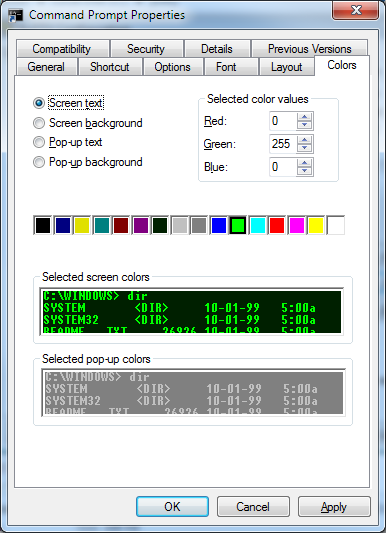The width and height of the screenshot is (386, 533).
Task: Select the purple color swatch
Action: coord(141,225)
